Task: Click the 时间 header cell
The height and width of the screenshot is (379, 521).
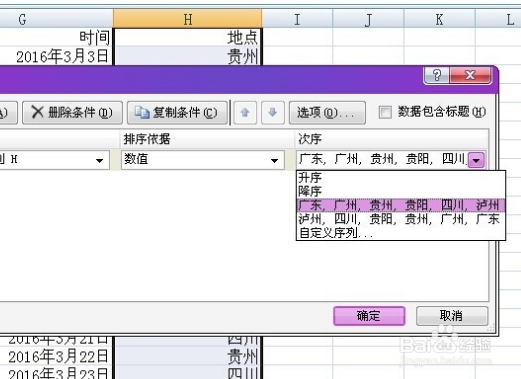Action: click(x=56, y=37)
